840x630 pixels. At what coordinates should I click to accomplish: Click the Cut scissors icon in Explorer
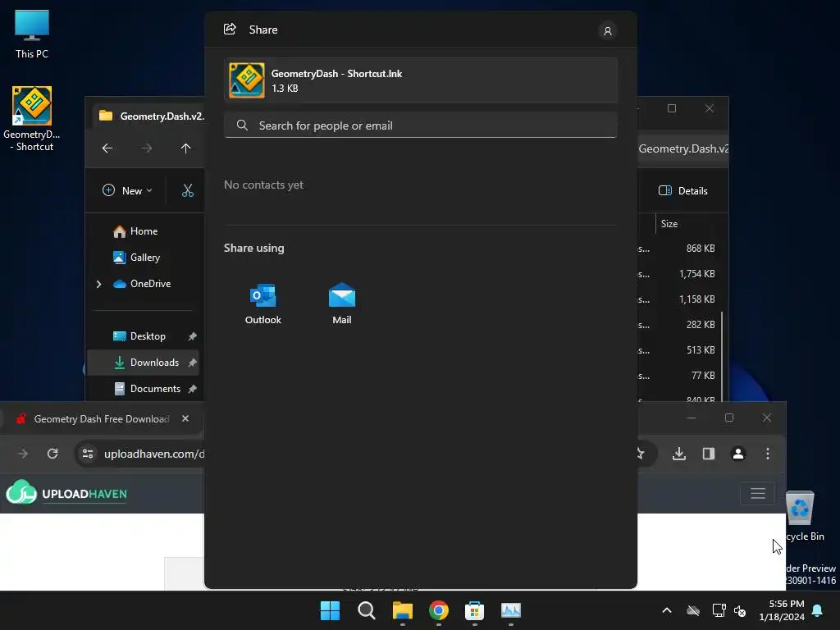click(188, 190)
